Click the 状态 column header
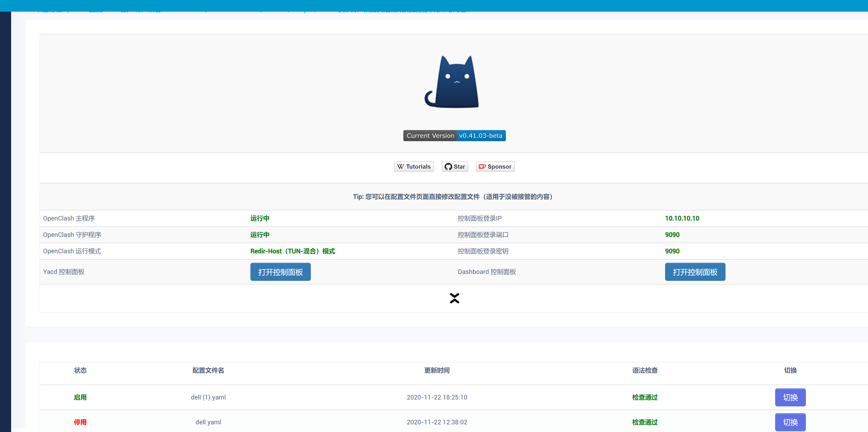The width and height of the screenshot is (868, 432). 80,370
